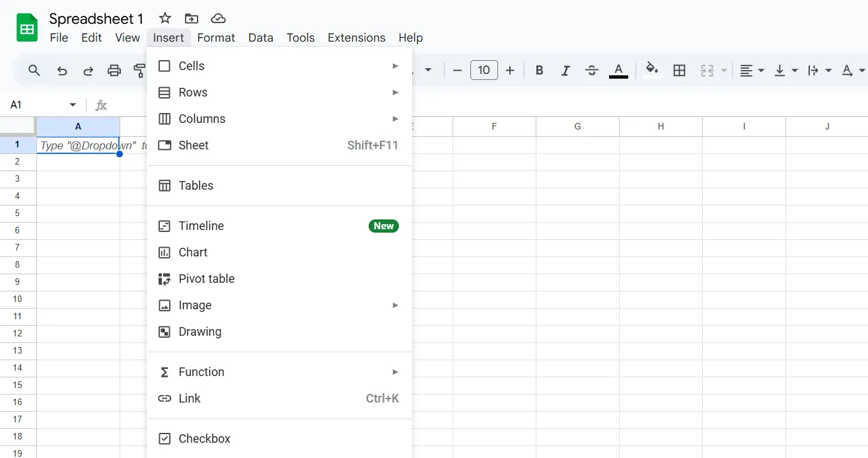Viewport: 868px width, 458px height.
Task: Open the horizontal align dropdown
Action: pos(752,70)
